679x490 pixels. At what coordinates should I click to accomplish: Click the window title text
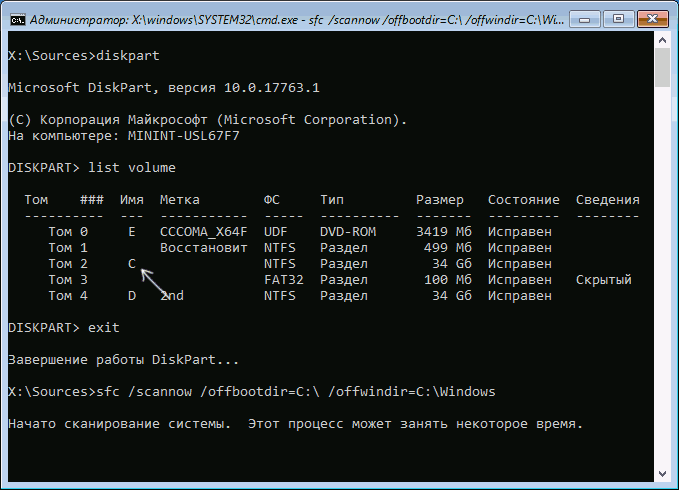[x=297, y=20]
